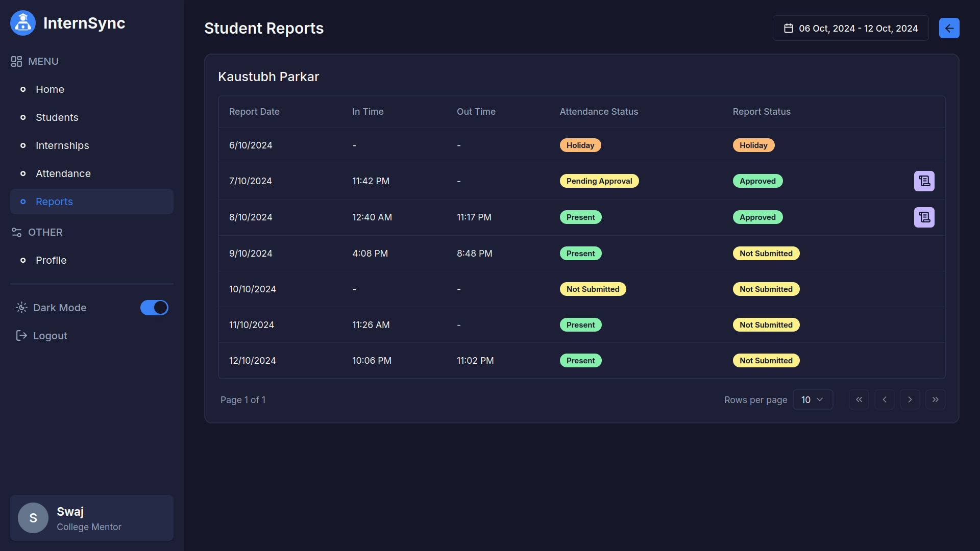This screenshot has height=551, width=980.
Task: Go to first page of reports
Action: pyautogui.click(x=859, y=399)
